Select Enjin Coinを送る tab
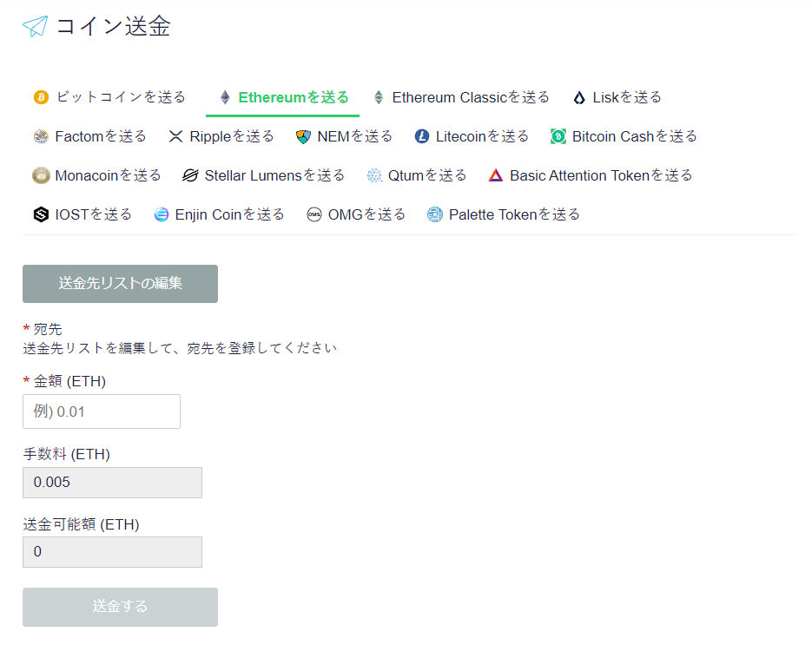812x645 pixels. click(219, 214)
